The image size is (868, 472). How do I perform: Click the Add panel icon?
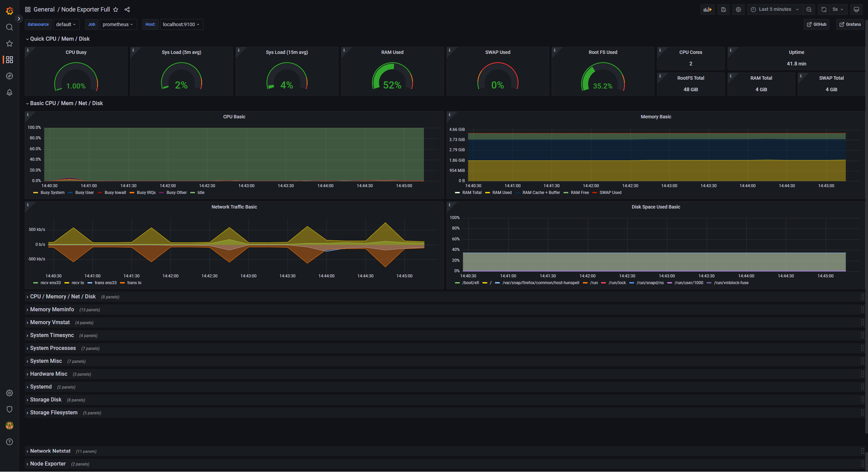(708, 9)
